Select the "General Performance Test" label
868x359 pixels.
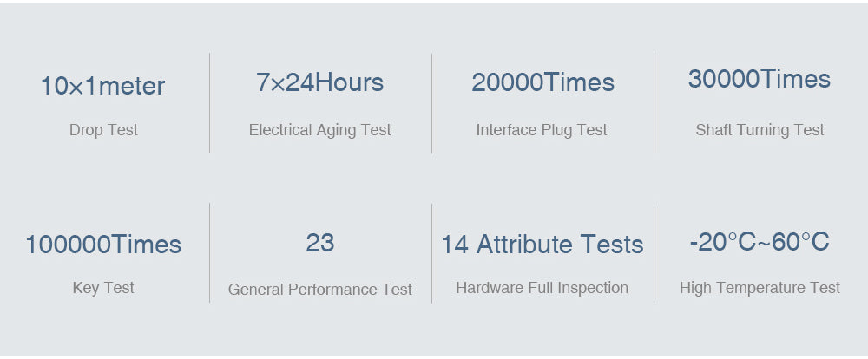point(319,290)
